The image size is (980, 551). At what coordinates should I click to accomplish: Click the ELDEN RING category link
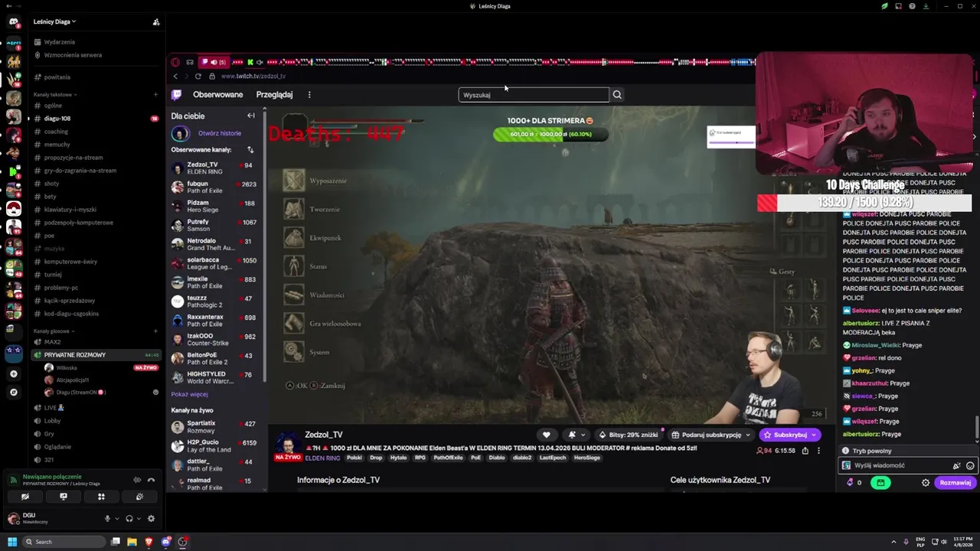pos(322,458)
